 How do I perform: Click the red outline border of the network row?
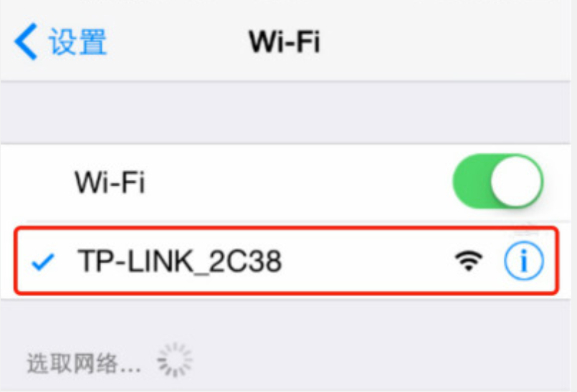click(x=286, y=229)
